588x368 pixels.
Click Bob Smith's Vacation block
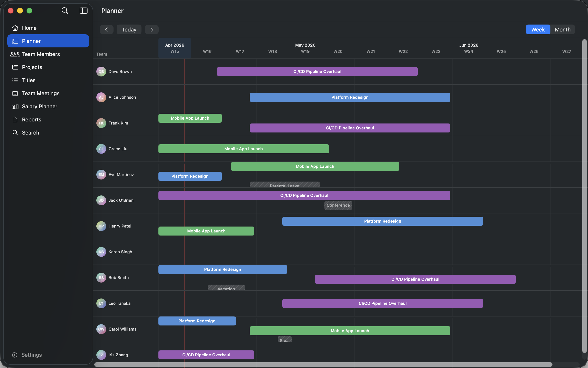(226, 288)
